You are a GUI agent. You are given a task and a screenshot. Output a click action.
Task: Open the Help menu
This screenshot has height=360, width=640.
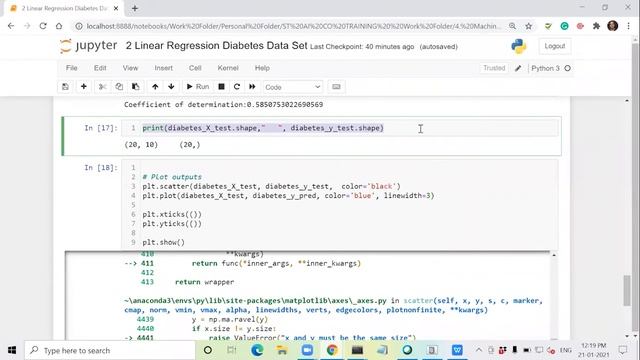click(262, 68)
